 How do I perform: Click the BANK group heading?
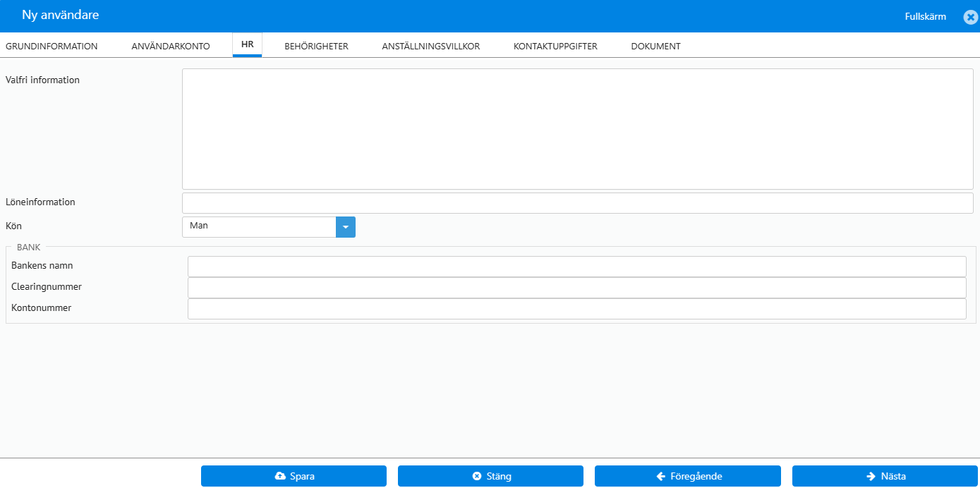pyautogui.click(x=28, y=248)
